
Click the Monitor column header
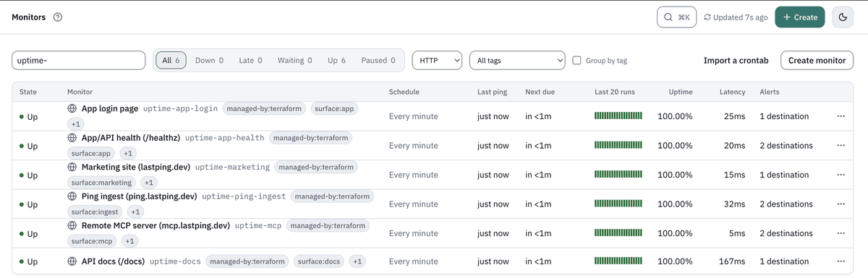click(x=80, y=92)
